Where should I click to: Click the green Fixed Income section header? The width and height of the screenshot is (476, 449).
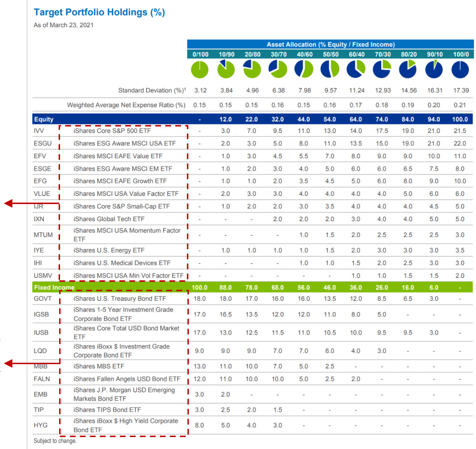pyautogui.click(x=54, y=287)
